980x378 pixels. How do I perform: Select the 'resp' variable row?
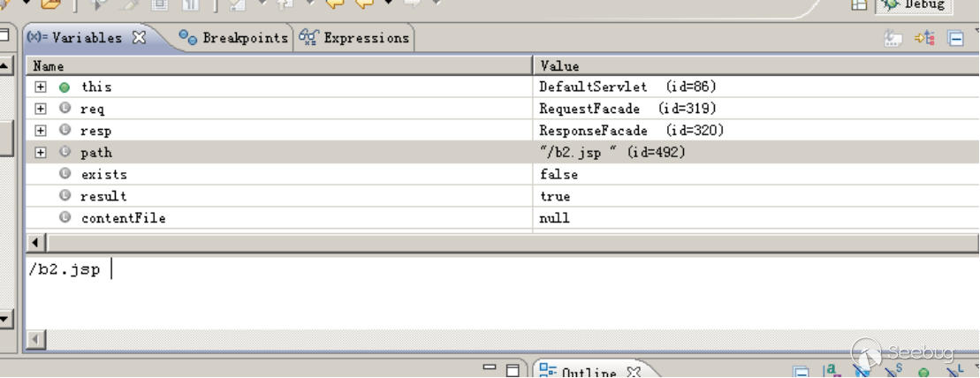coord(503,131)
